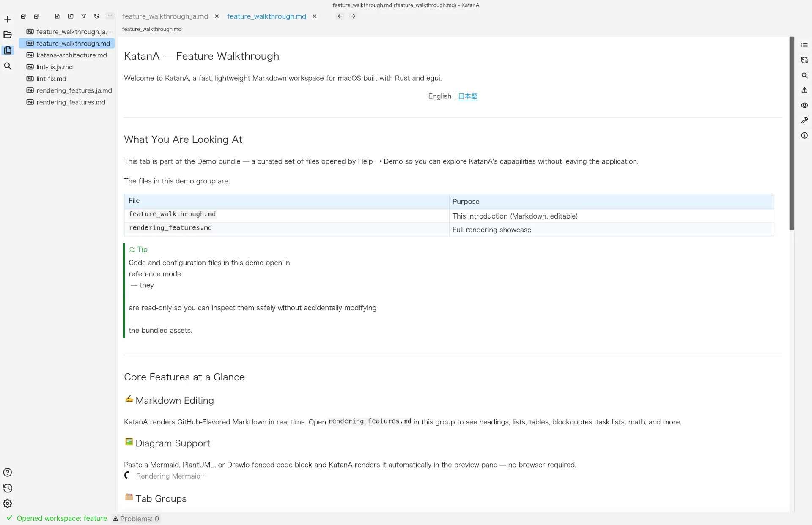Create a new file from the explorer toolbar
812x525 pixels.
tap(57, 16)
